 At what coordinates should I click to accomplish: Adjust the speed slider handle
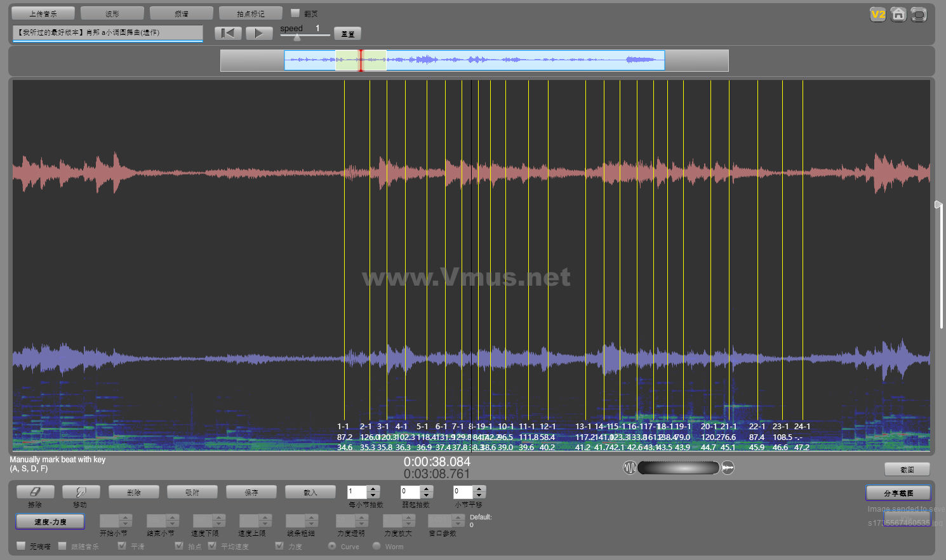point(297,37)
